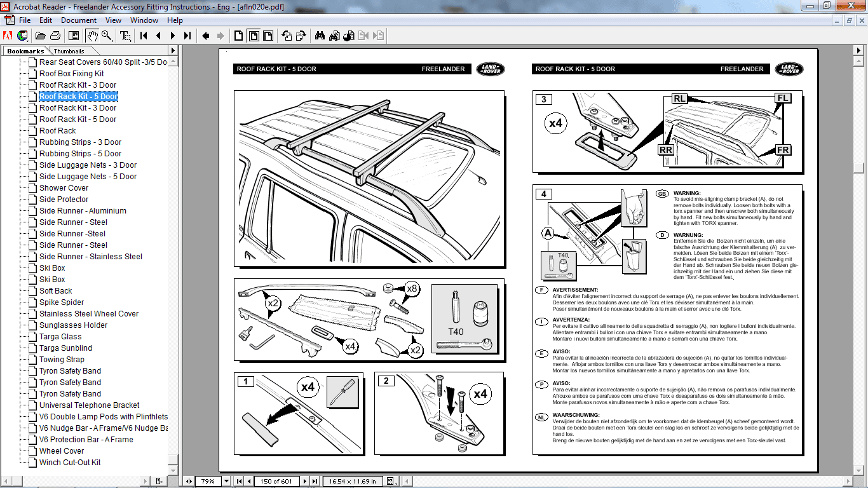
Task: Open the Sunglasses Holder bookmark
Action: [x=73, y=325]
